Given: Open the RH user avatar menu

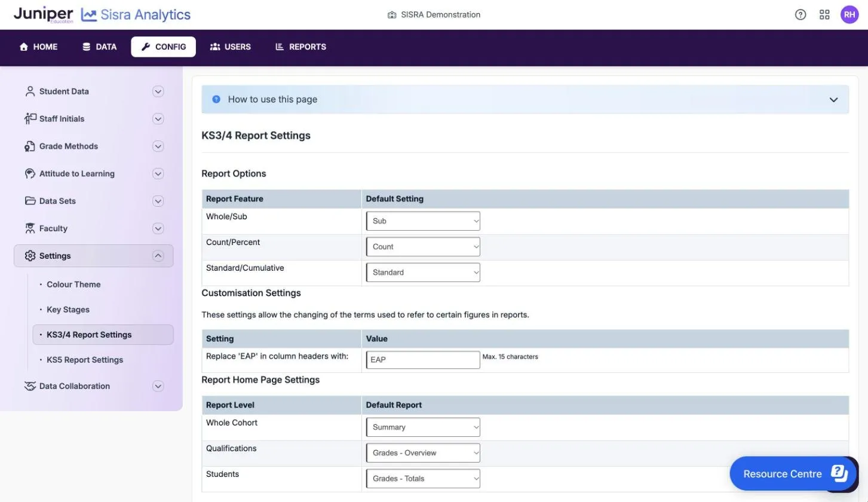Looking at the screenshot, I should [x=849, y=15].
